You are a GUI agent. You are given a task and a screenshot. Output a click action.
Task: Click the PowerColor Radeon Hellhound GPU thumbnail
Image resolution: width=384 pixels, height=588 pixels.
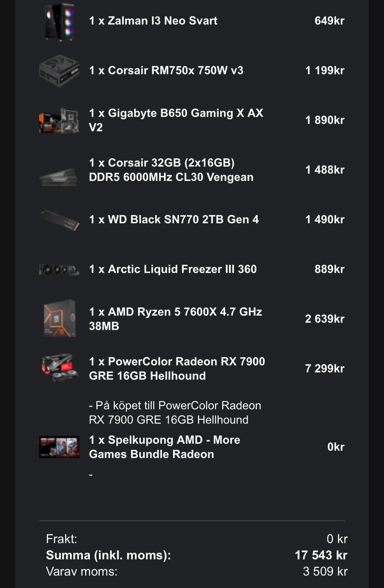coord(59,368)
